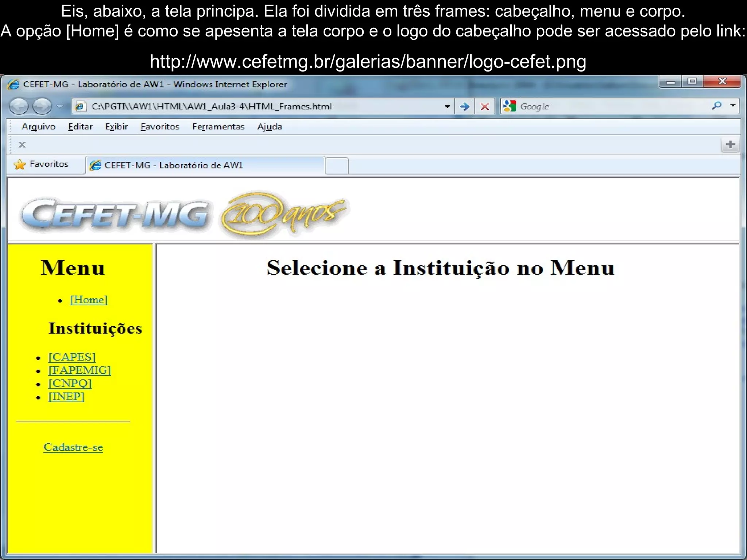Click the blue Go arrow icon
The width and height of the screenshot is (747, 560).
tap(464, 106)
